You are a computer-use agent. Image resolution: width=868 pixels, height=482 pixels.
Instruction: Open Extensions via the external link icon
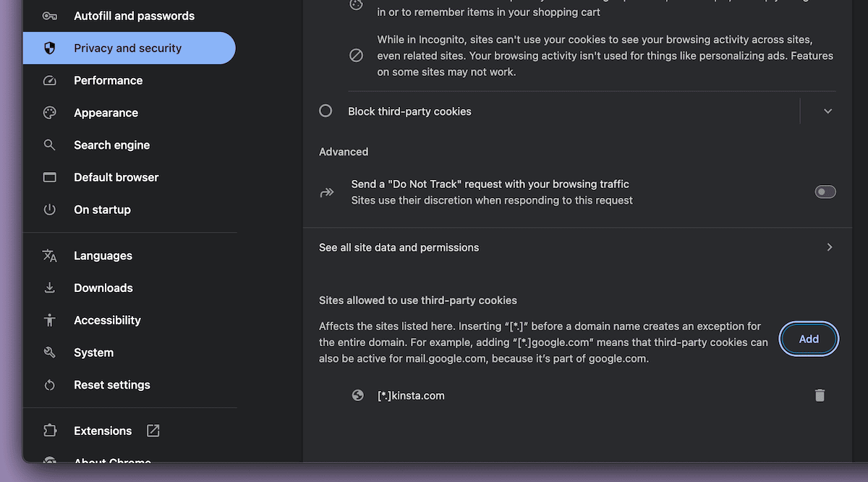click(x=153, y=430)
